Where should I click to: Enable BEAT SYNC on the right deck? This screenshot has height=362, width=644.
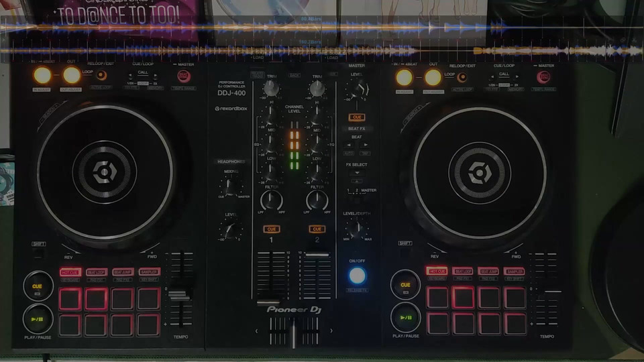(x=544, y=77)
